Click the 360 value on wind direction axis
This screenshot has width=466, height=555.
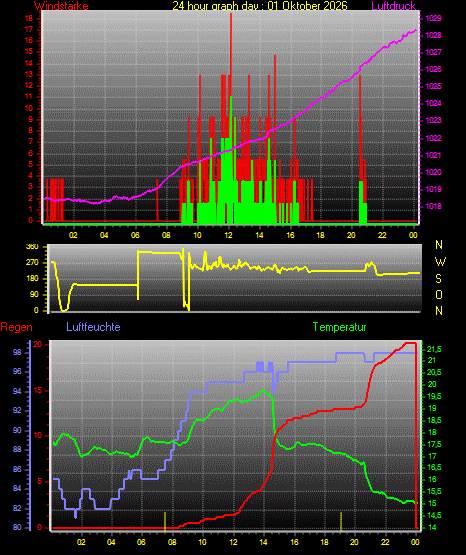point(32,247)
